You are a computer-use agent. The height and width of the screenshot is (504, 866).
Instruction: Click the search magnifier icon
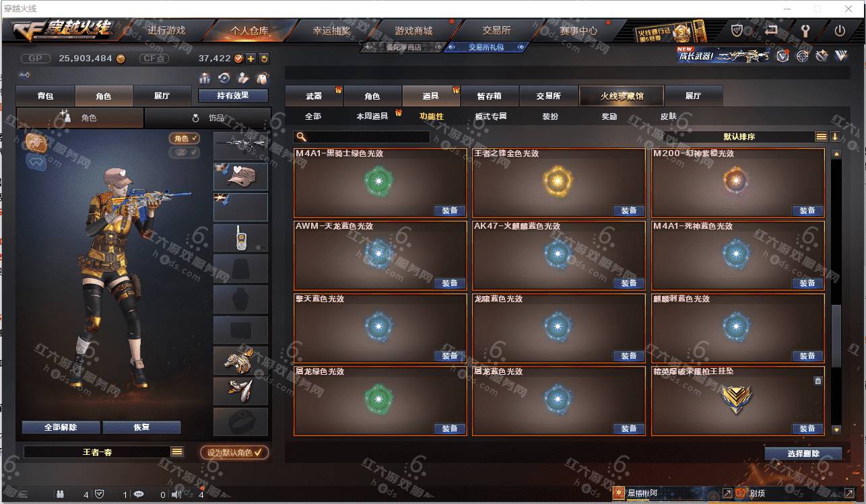pyautogui.click(x=301, y=137)
